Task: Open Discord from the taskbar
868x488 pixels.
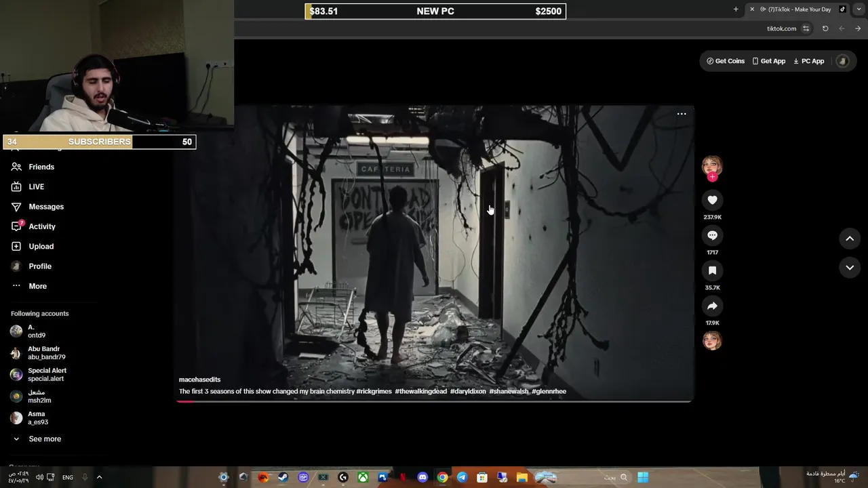Action: point(422,477)
